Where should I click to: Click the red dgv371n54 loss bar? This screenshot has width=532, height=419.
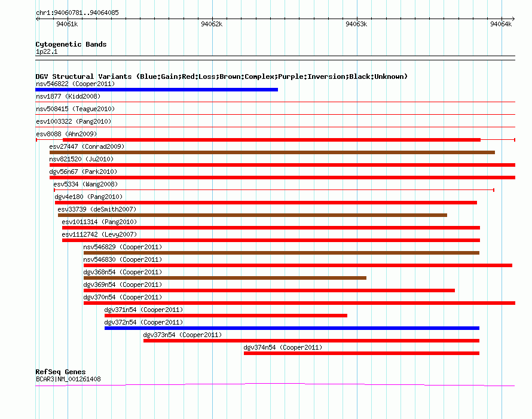coord(226,316)
